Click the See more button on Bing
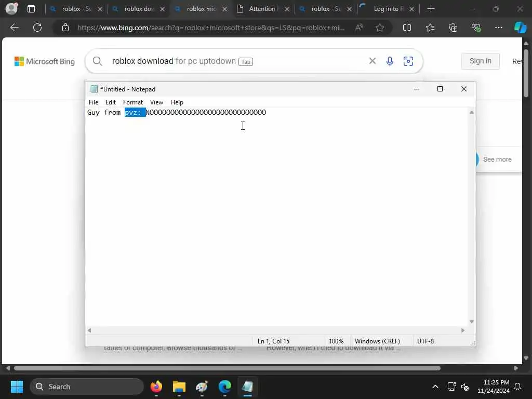Image resolution: width=532 pixels, height=399 pixels. pyautogui.click(x=497, y=159)
